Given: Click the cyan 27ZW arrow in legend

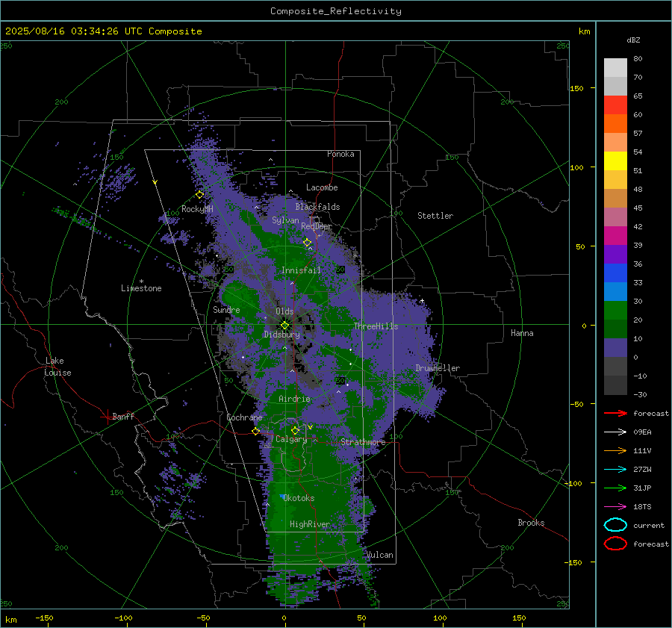Looking at the screenshot, I should coord(615,470).
